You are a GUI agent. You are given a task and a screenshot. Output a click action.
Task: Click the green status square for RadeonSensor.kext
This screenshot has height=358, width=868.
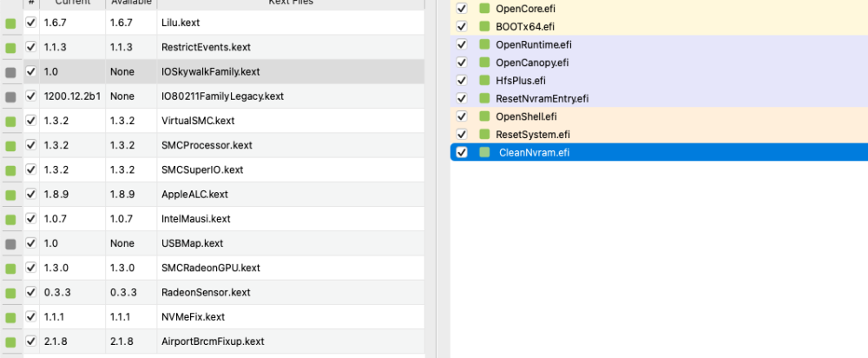coord(10,293)
